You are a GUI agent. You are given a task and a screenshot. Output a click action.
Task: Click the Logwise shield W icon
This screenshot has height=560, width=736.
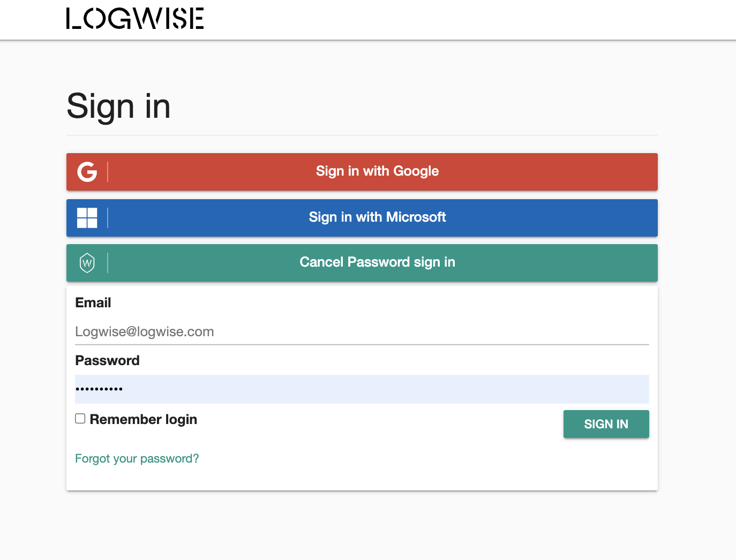87,263
